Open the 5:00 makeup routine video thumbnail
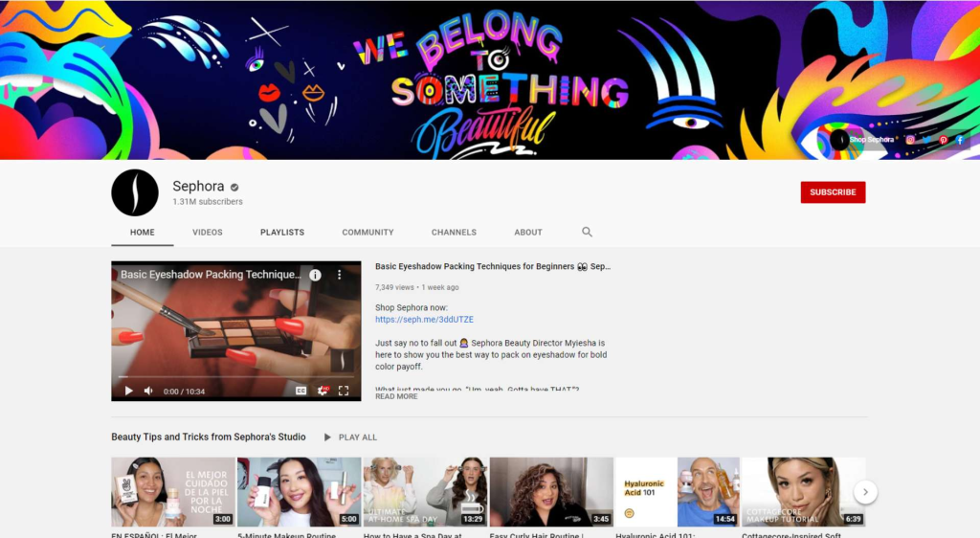 coord(300,492)
